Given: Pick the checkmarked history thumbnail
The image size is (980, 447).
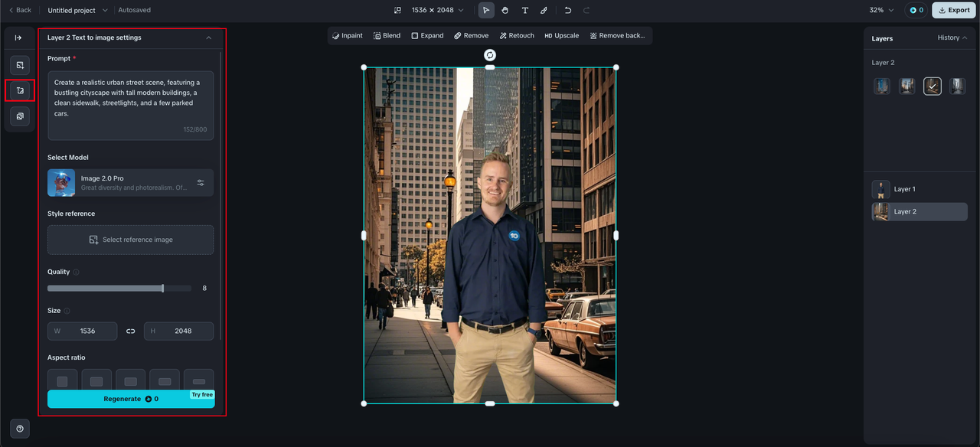Looking at the screenshot, I should (x=932, y=86).
